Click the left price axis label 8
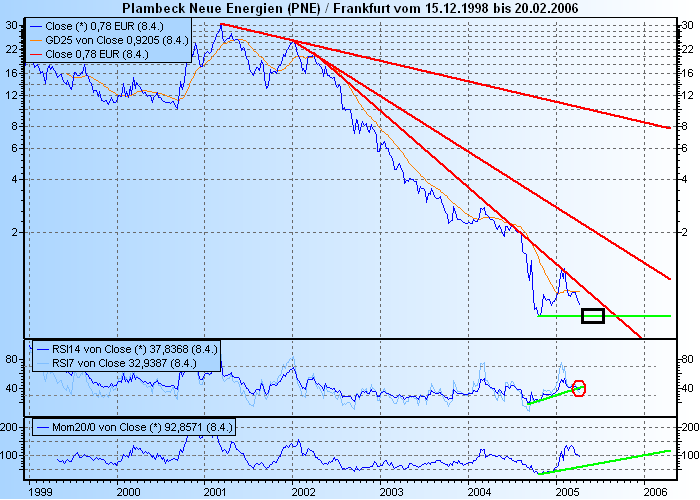This screenshot has width=700, height=500. point(15,126)
